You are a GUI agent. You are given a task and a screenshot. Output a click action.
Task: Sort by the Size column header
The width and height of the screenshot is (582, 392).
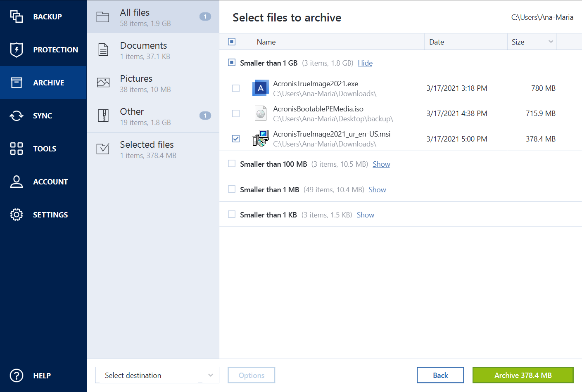pyautogui.click(x=518, y=42)
